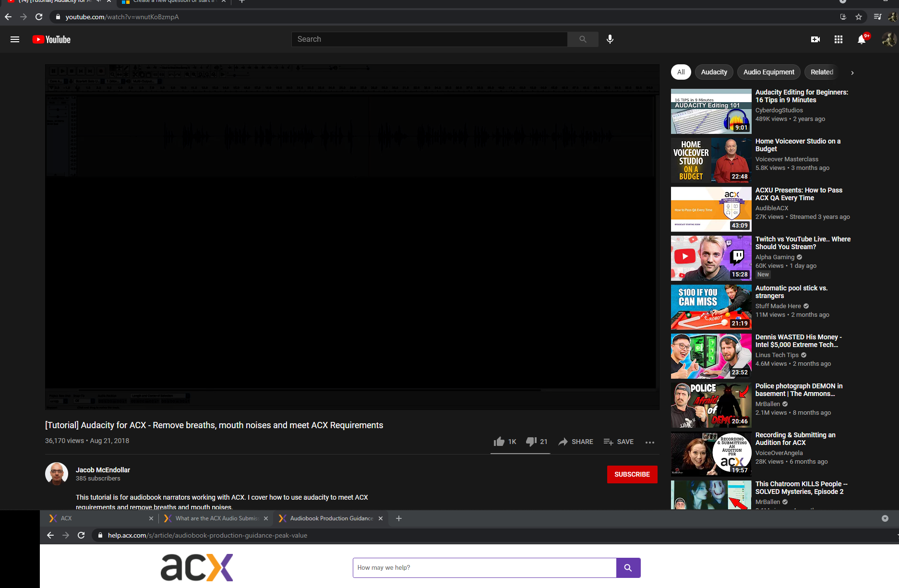Click the install app icon in the YouTube address bar
This screenshot has width=899, height=588.
843,17
